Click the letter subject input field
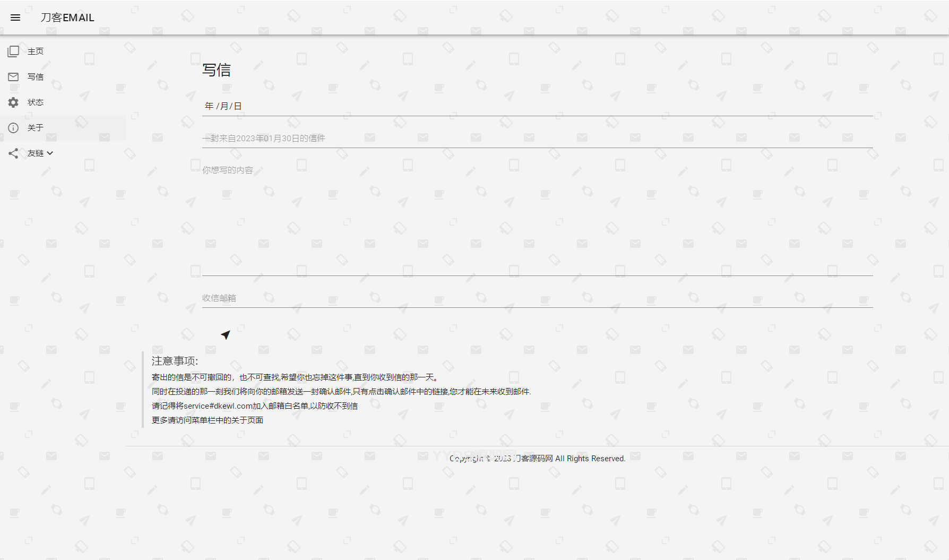The image size is (949, 560). (x=372, y=137)
